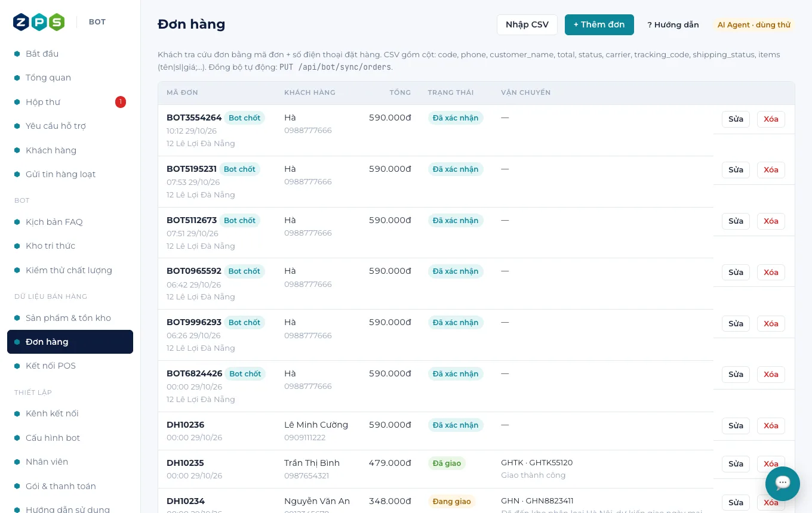Click AI Agent · dùng thử badge

click(x=754, y=24)
